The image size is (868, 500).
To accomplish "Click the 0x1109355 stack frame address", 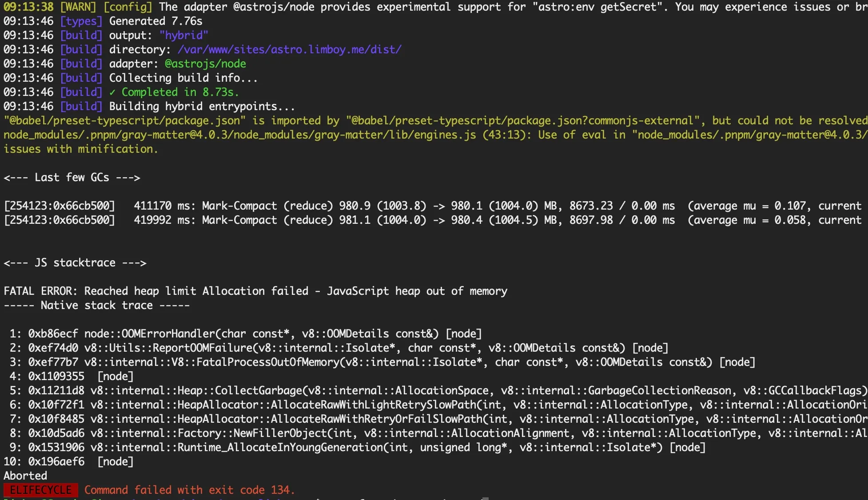I will click(x=56, y=376).
